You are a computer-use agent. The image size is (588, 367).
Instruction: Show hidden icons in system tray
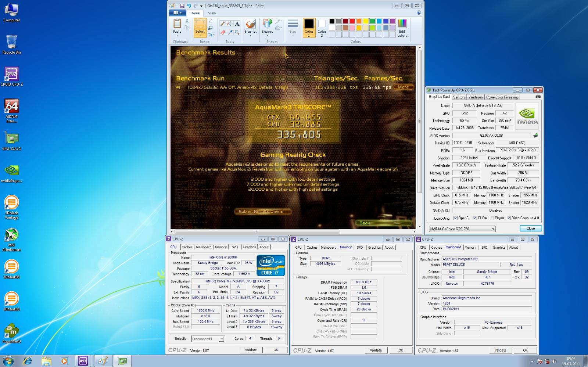[x=532, y=361]
